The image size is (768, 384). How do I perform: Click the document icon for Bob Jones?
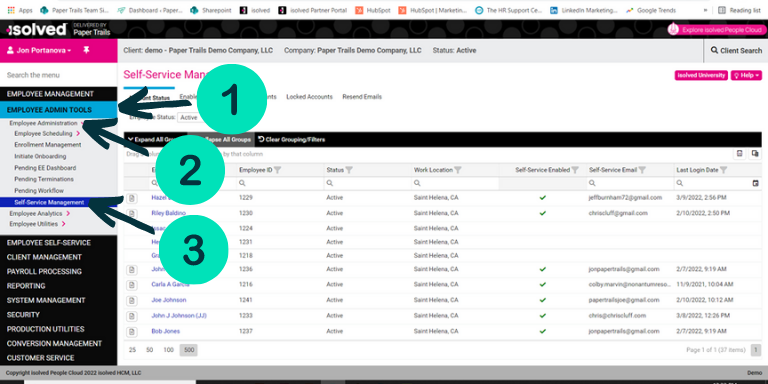tap(131, 332)
